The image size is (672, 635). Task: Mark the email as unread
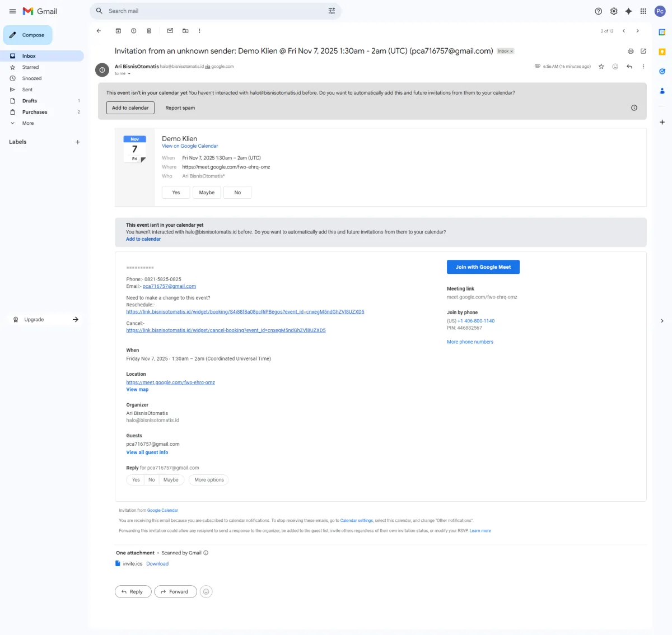(170, 31)
